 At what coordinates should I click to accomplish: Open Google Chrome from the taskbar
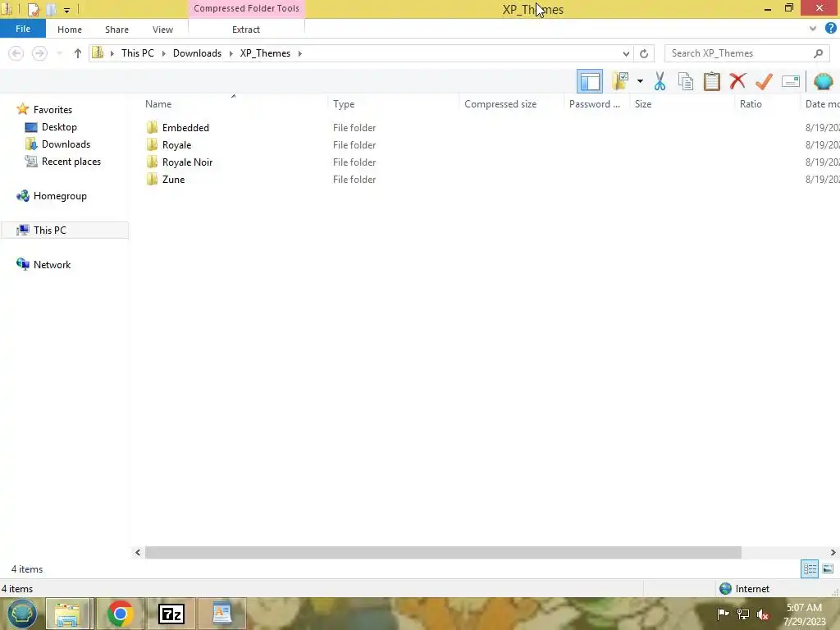[120, 614]
